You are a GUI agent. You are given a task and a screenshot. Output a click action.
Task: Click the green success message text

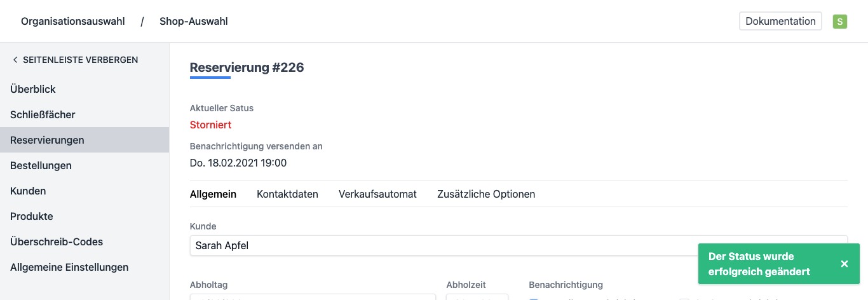(759, 264)
